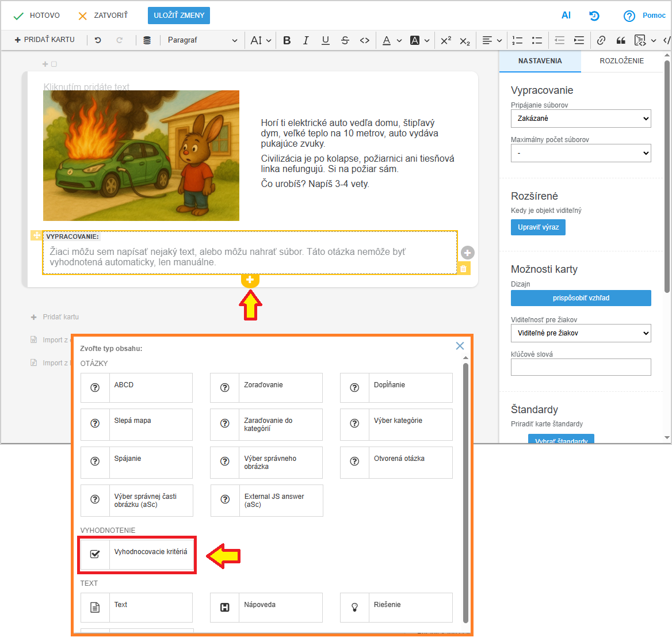This screenshot has width=672, height=641.
Task: Delete the answer block with trash icon
Action: (463, 269)
